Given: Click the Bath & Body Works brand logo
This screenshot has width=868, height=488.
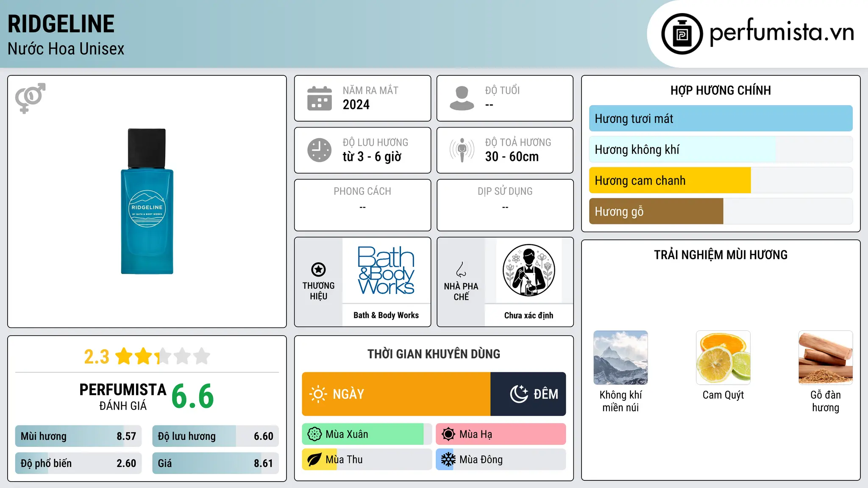Looking at the screenshot, I should click(x=386, y=270).
